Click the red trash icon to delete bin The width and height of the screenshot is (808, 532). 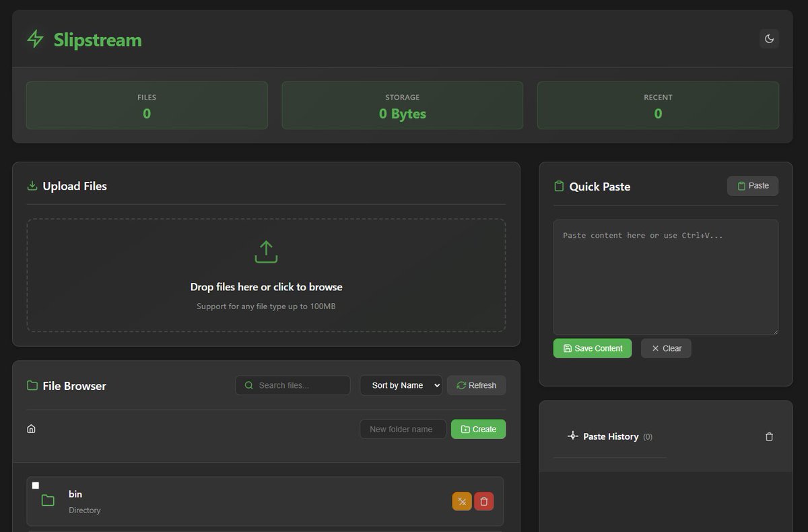pos(483,501)
